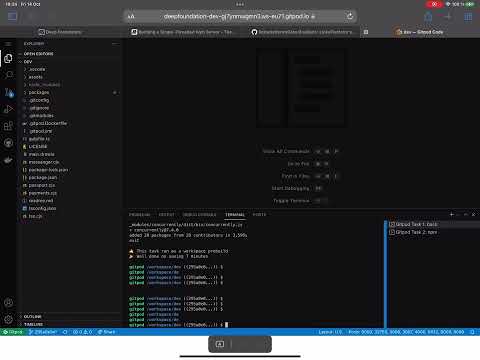Open the aA page settings menu
This screenshot has width=480, height=360.
tap(131, 16)
